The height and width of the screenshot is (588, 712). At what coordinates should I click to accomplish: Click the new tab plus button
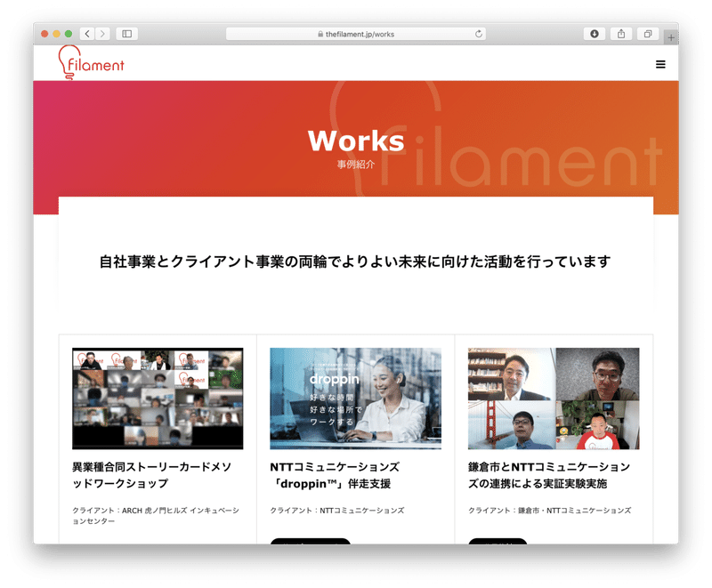tap(671, 37)
